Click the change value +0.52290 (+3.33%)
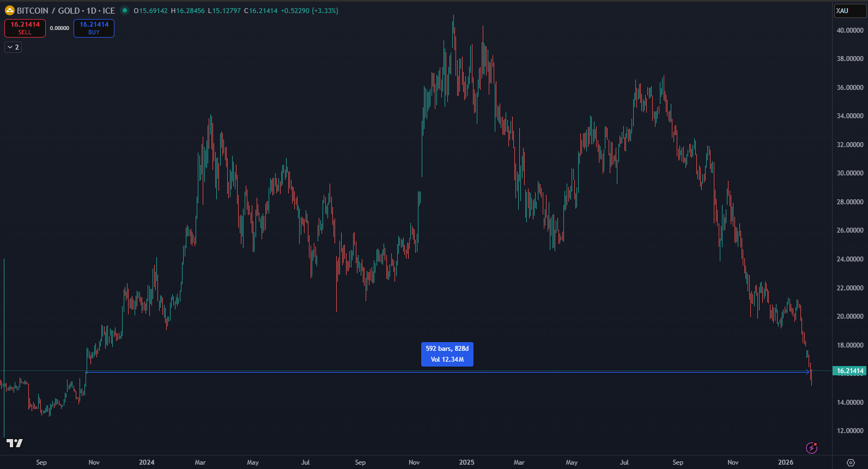868x469 pixels. point(309,11)
